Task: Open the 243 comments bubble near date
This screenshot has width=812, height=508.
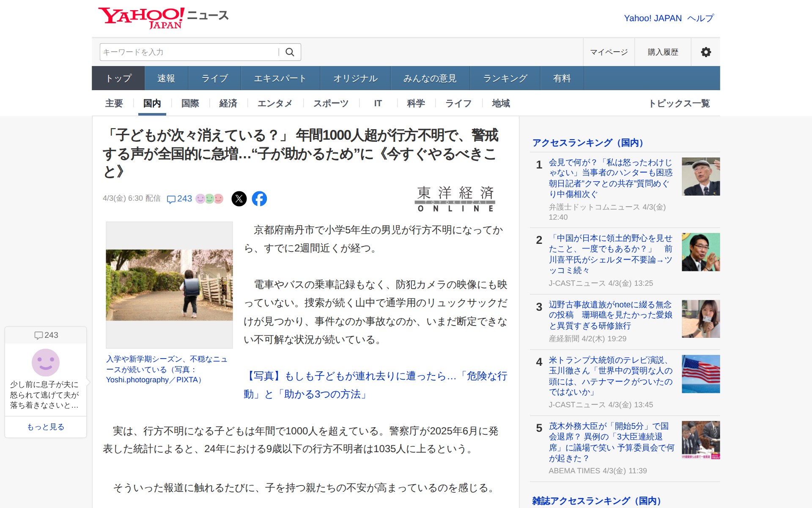Action: (179, 199)
